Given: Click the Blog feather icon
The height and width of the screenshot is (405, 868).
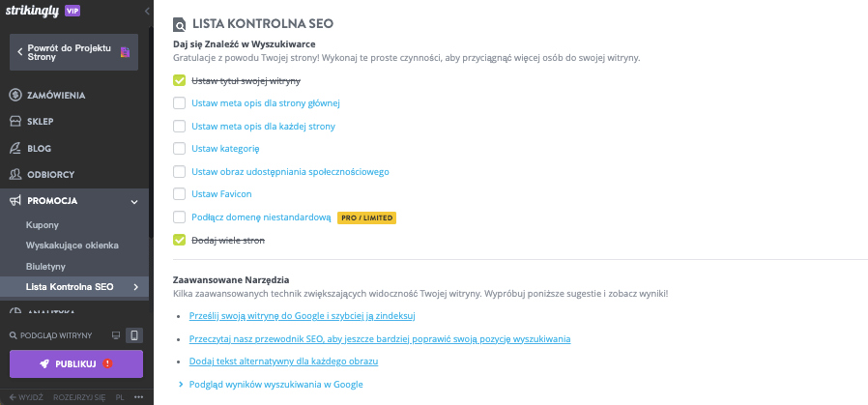Looking at the screenshot, I should click(x=15, y=148).
